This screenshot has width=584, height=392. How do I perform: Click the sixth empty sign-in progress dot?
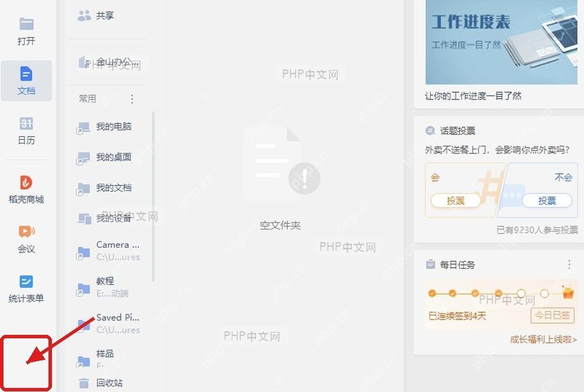pos(544,294)
